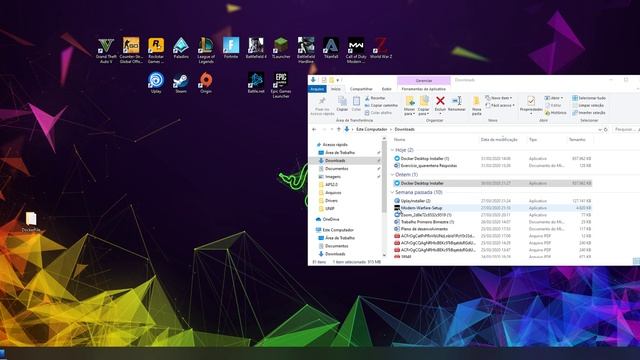Click Inverter seleção in the ribbon
The width and height of the screenshot is (640, 360).
[589, 113]
